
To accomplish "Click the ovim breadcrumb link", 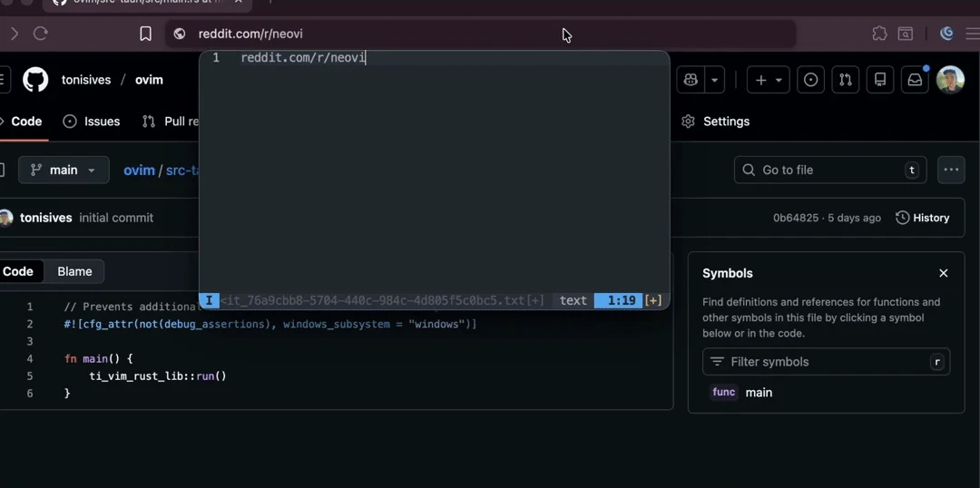I will [139, 170].
